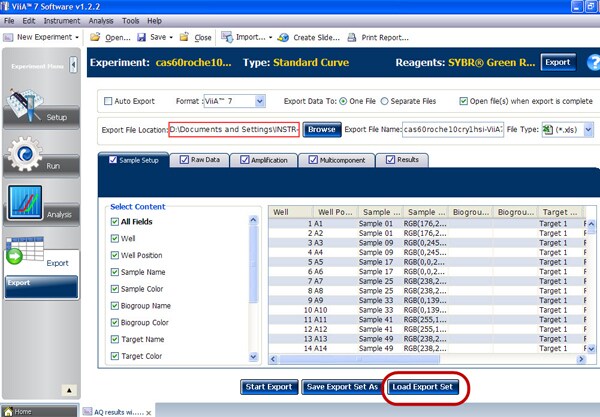Click the Sample Setup tab checkbox
600x417 pixels.
tap(113, 160)
